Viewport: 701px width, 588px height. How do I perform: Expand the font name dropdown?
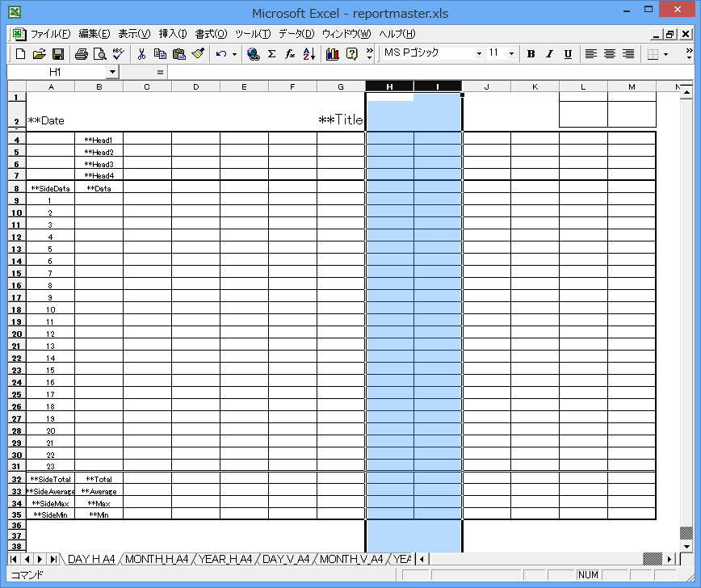pyautogui.click(x=479, y=54)
